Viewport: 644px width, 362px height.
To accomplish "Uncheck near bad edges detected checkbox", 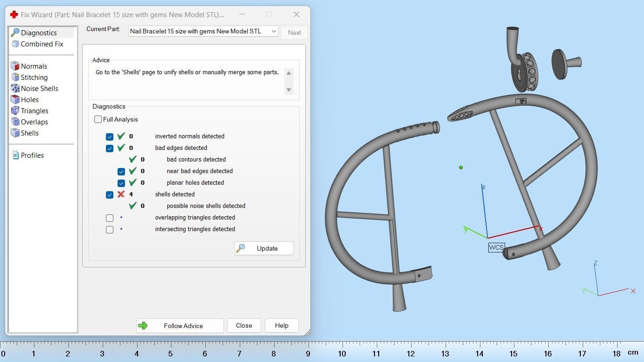I will [121, 172].
